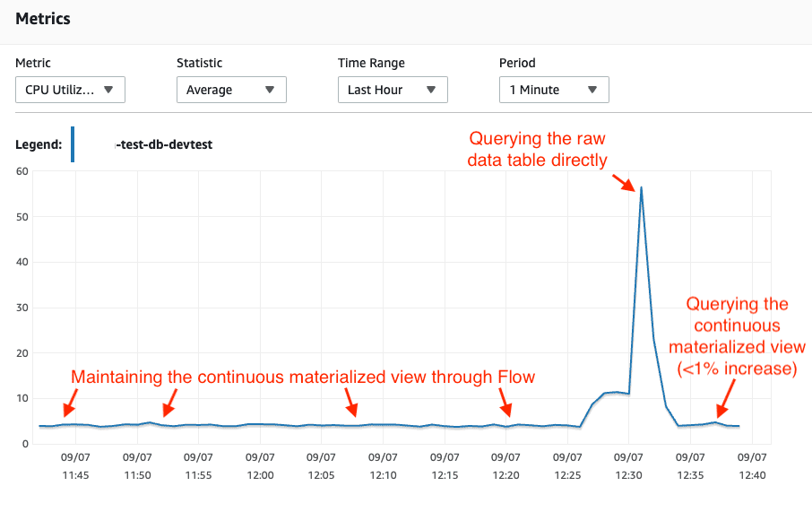The image size is (812, 512).
Task: Click the CPU spike peak near 12:30
Action: pos(641,187)
